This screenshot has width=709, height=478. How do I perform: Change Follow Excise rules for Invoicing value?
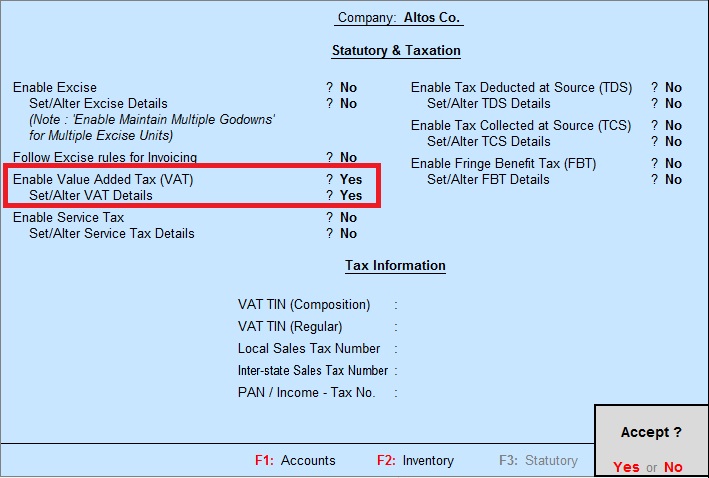348,157
